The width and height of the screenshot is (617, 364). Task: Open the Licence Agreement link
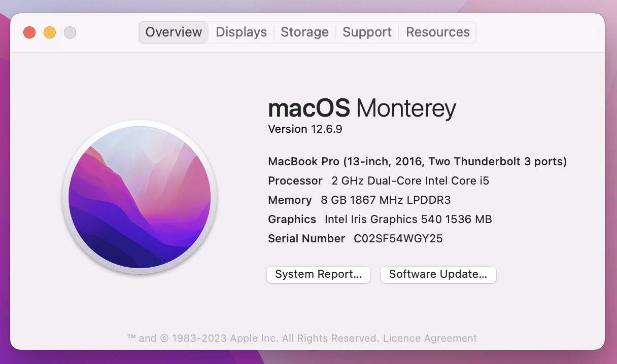click(430, 338)
